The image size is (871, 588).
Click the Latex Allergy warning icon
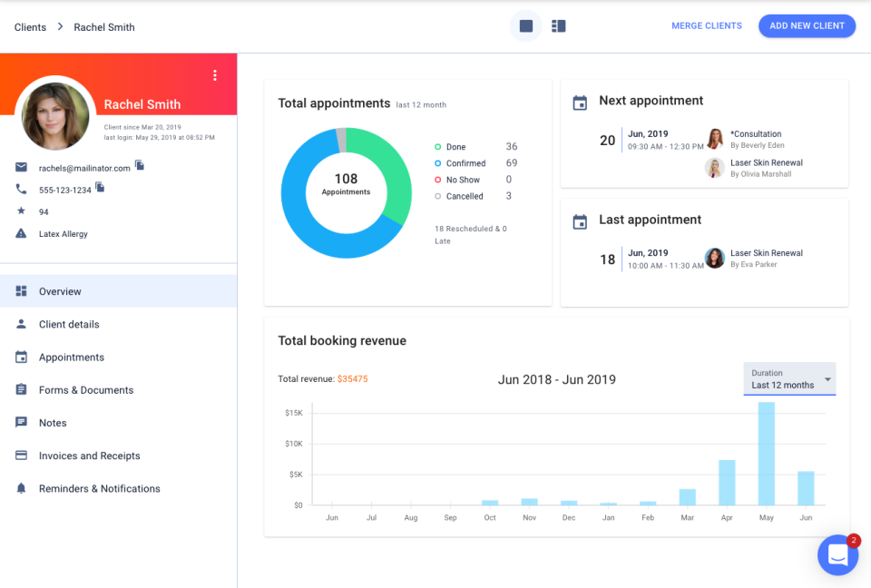coord(21,233)
